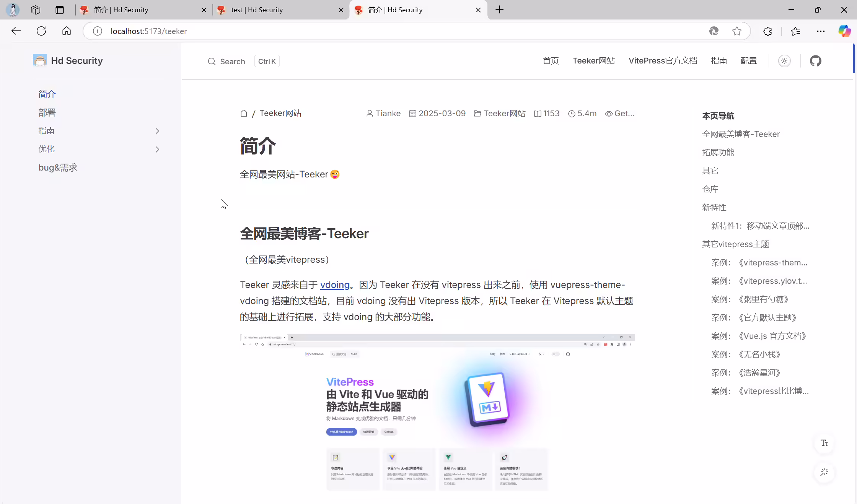Image resolution: width=857 pixels, height=504 pixels.
Task: Jump to 新特性 in page outline
Action: click(x=714, y=207)
